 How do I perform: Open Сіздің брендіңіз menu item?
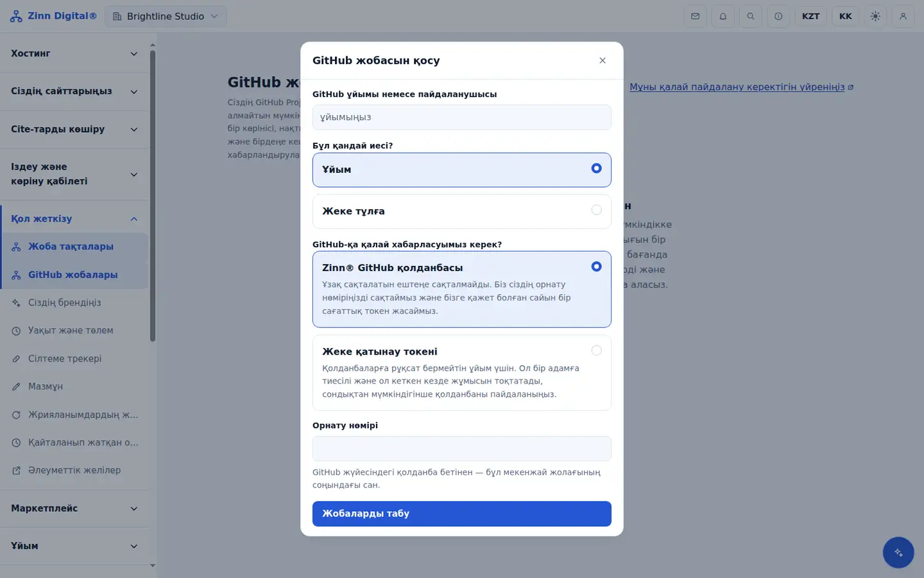[74, 302]
